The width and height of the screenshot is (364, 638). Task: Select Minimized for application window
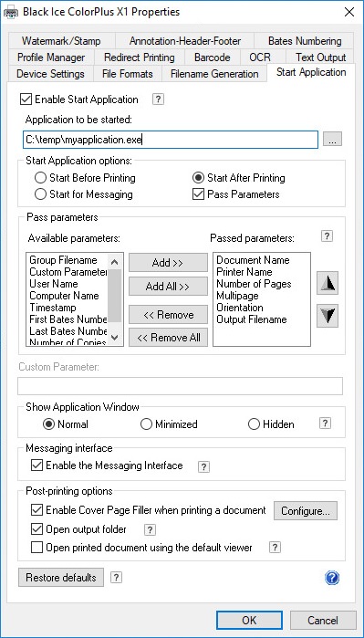[x=146, y=424]
